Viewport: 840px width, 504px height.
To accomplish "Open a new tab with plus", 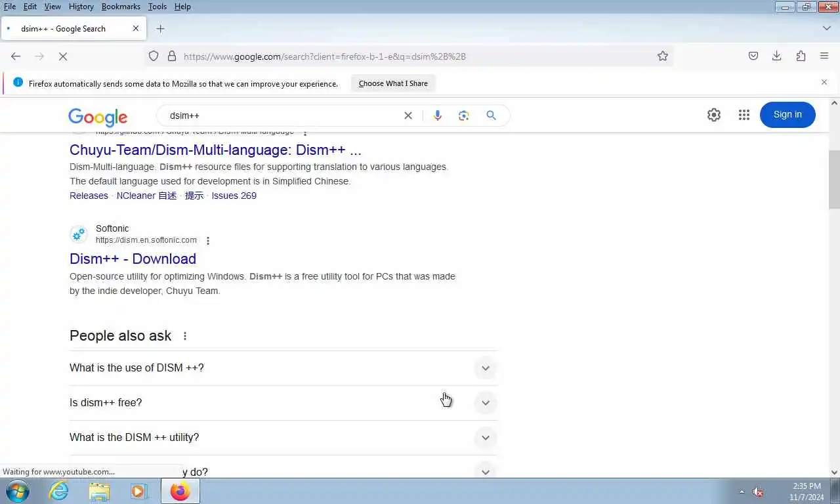I will pyautogui.click(x=161, y=29).
